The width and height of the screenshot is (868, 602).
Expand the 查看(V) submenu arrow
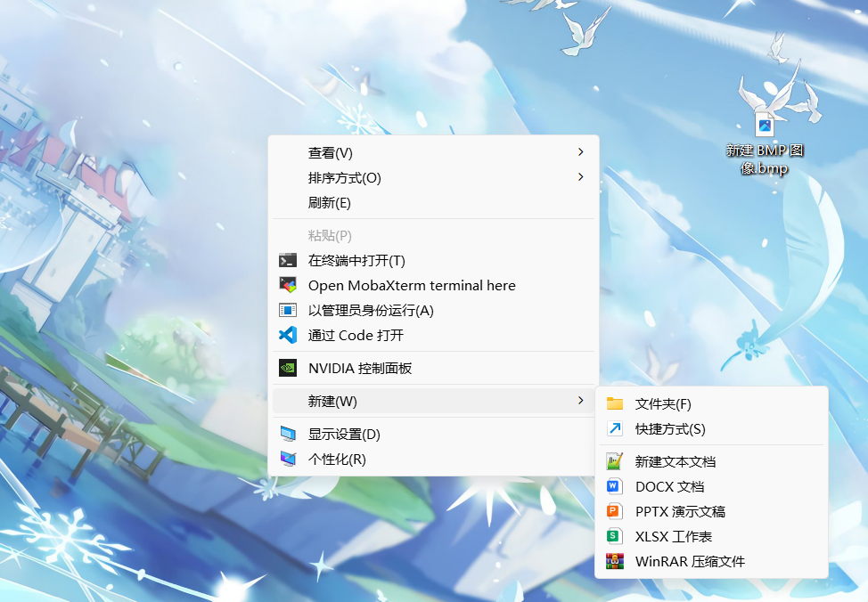click(580, 151)
